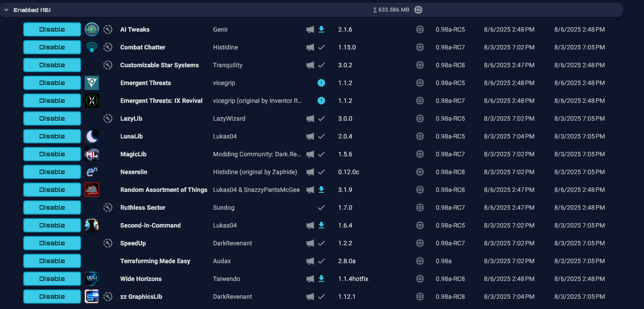
Task: Select the Terraforming Made Easy mod name
Action: (x=155, y=261)
